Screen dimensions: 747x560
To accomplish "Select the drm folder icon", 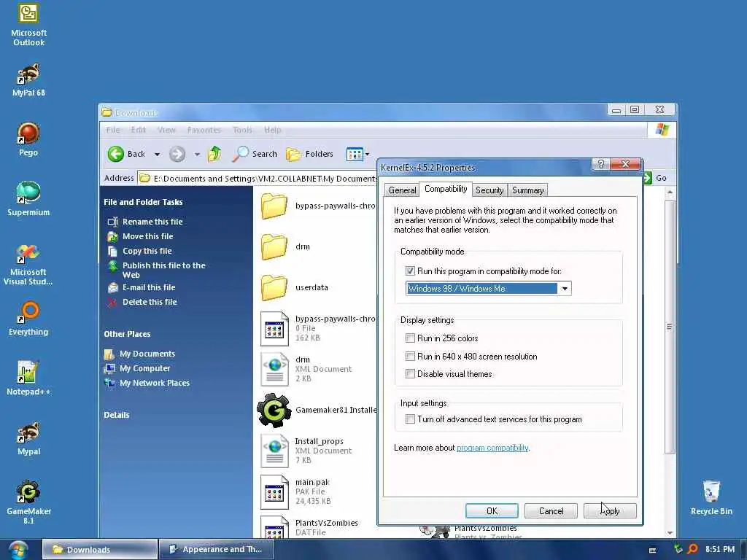I will (274, 246).
